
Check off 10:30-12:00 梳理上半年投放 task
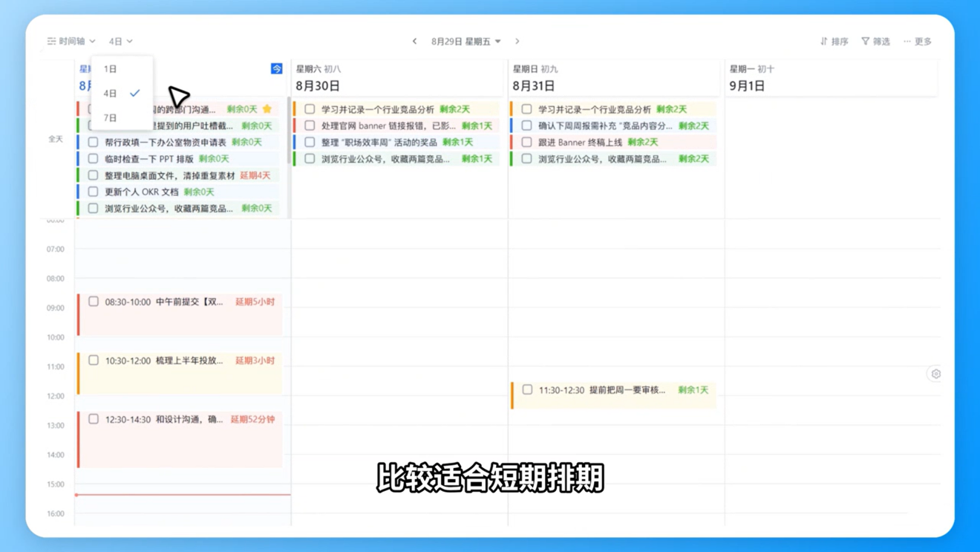click(94, 360)
